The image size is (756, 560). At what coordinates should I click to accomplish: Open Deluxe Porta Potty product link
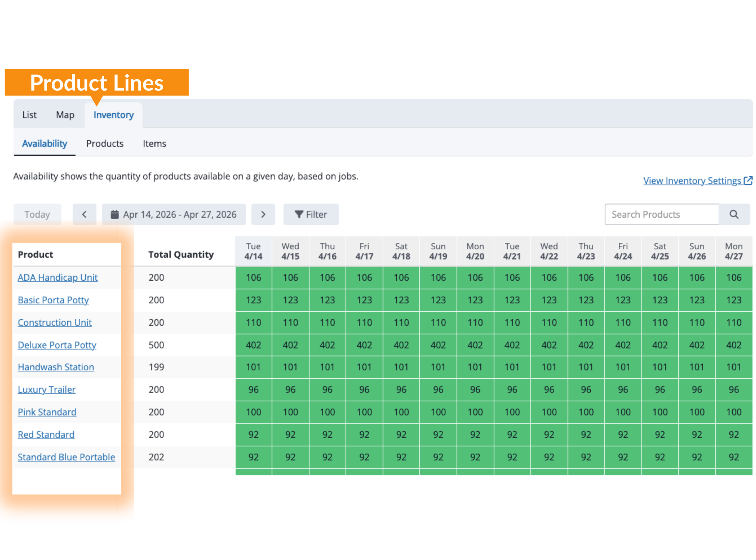pyautogui.click(x=57, y=345)
